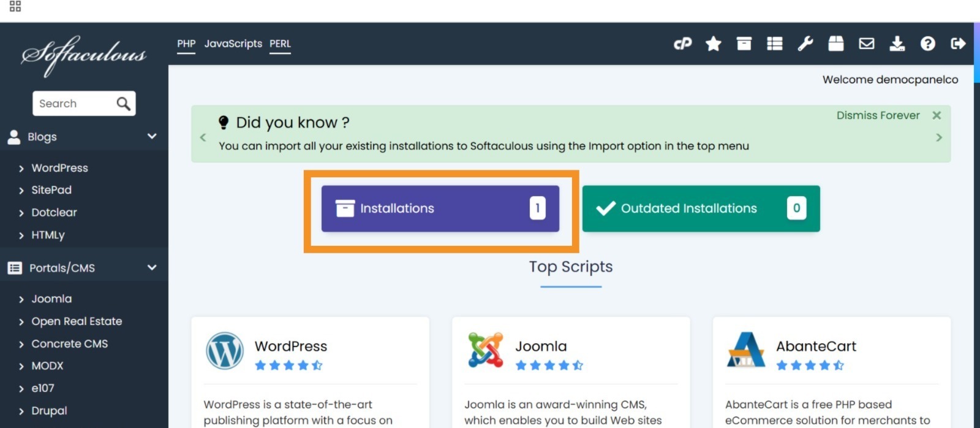Click the Dismiss Forever link

(878, 115)
